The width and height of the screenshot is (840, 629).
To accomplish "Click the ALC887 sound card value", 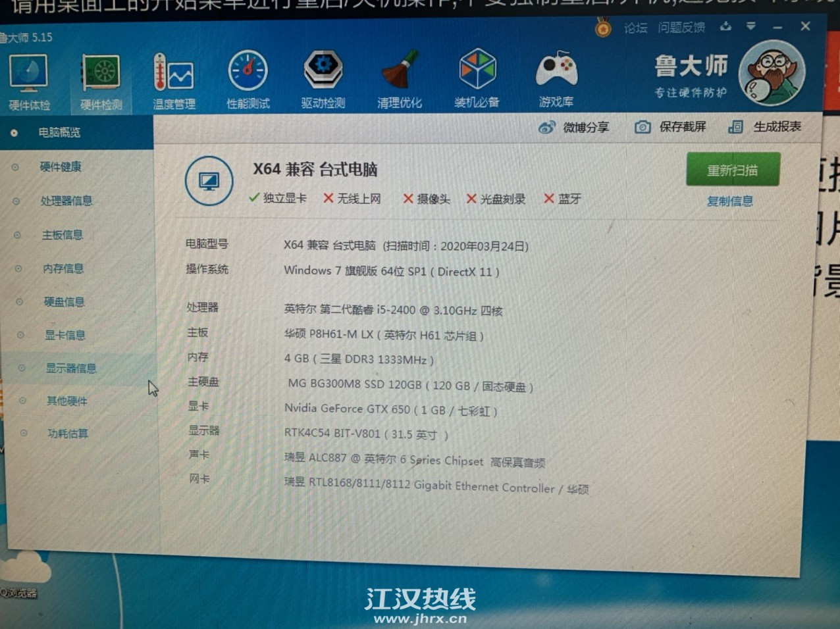I will click(415, 460).
